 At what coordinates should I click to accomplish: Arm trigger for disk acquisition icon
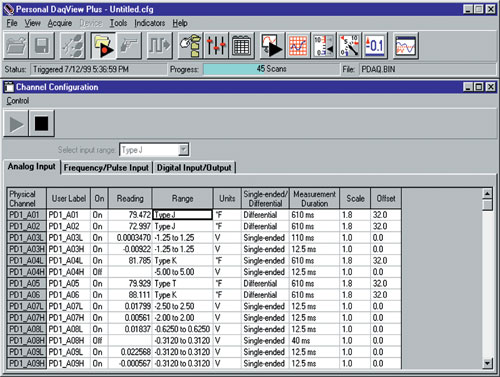pos(103,45)
